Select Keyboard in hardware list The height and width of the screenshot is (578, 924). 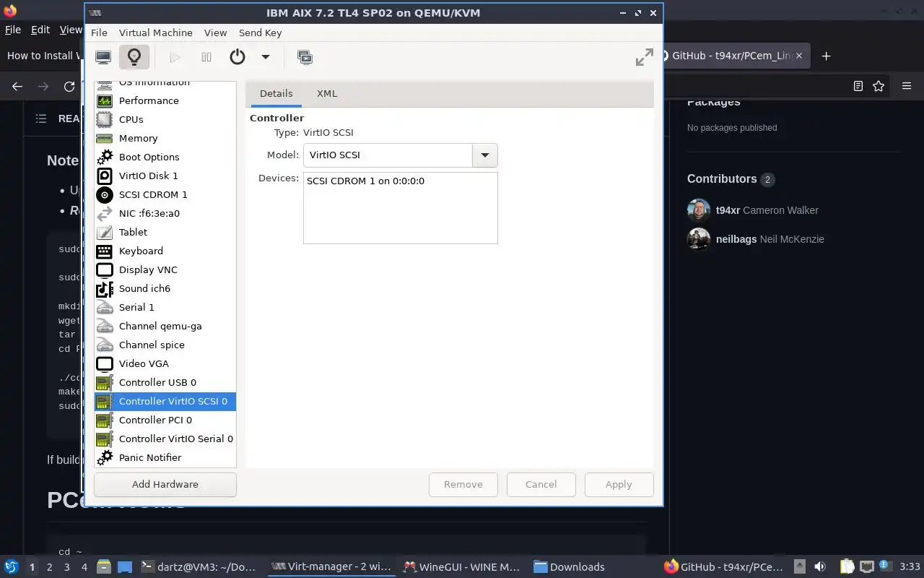pos(165,251)
